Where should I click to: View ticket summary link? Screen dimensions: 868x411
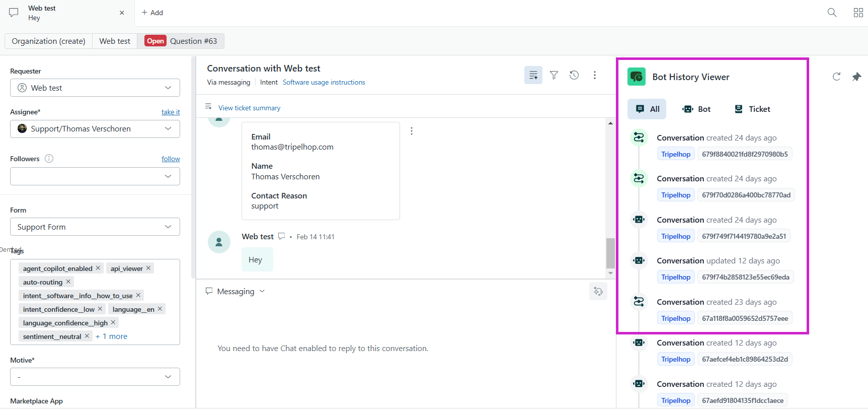pyautogui.click(x=250, y=108)
